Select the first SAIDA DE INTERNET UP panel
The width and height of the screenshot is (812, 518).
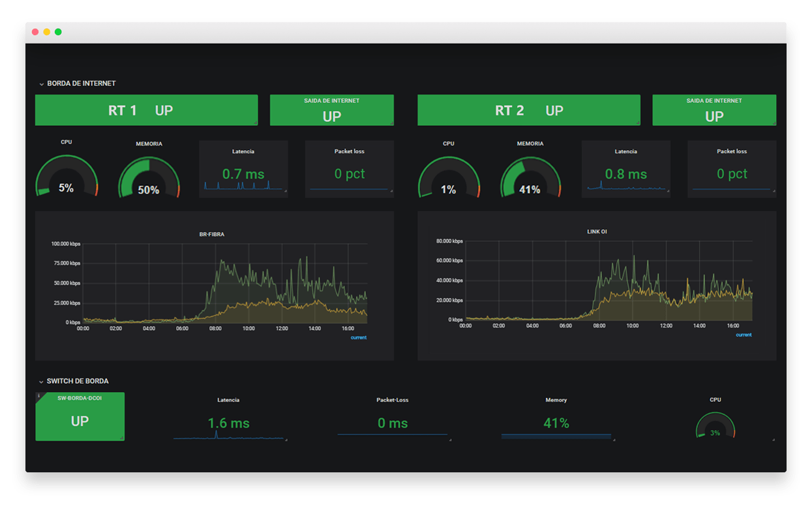(x=331, y=110)
